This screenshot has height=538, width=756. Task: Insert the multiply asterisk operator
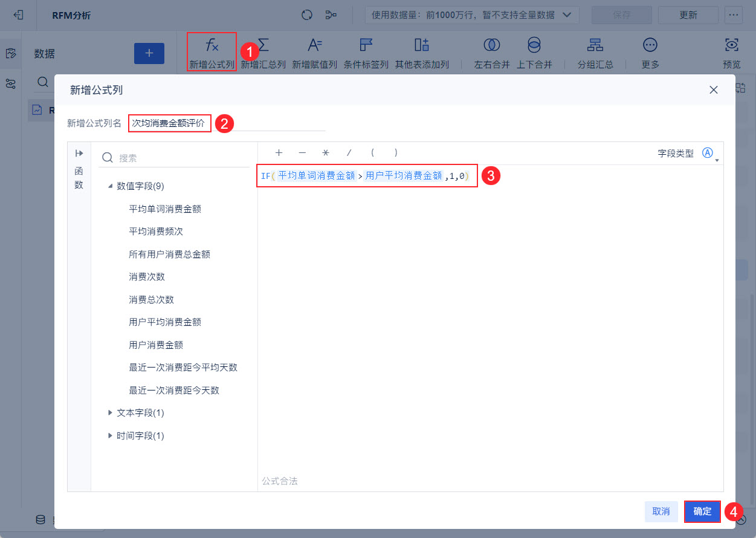coord(326,153)
